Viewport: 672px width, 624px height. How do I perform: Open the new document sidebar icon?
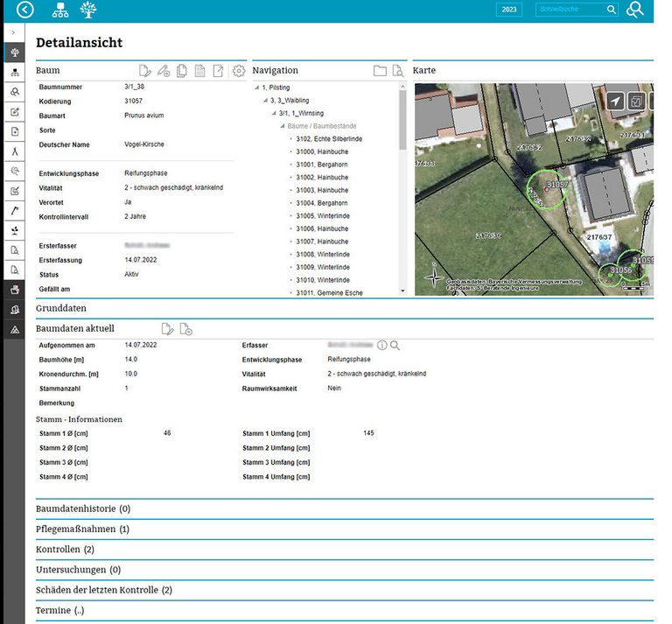pos(15,131)
